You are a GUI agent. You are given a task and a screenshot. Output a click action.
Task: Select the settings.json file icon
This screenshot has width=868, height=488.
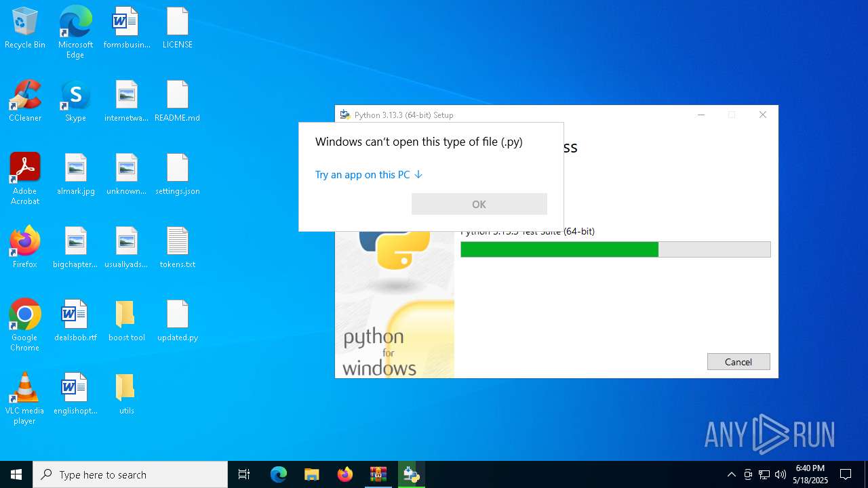[178, 175]
